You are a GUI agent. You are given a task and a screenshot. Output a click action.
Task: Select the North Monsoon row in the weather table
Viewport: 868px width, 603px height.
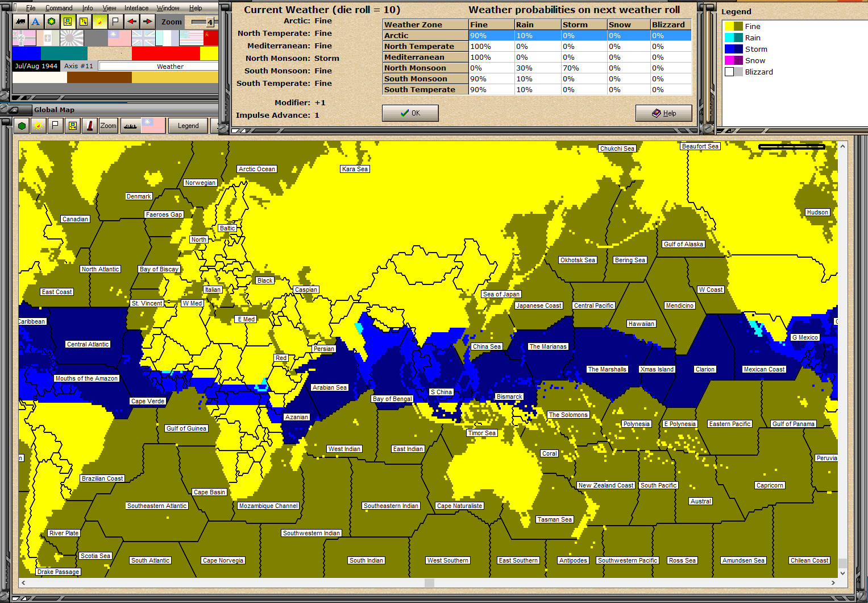tap(537, 68)
